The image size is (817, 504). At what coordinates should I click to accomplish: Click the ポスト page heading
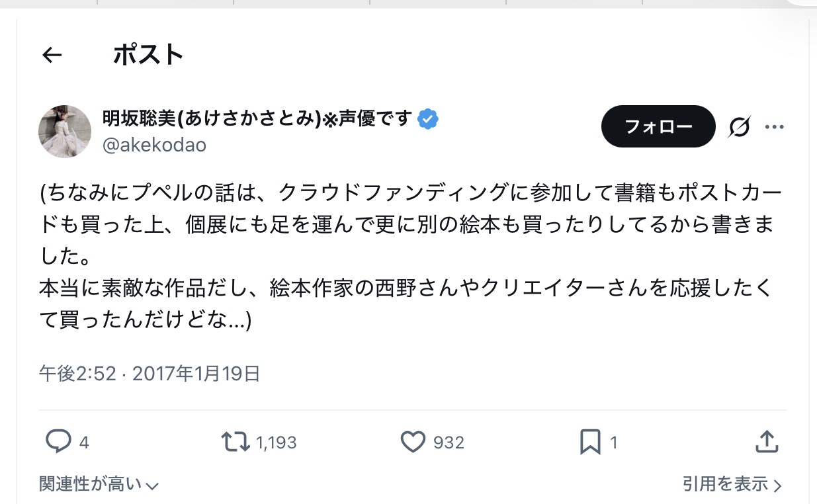coord(148,56)
